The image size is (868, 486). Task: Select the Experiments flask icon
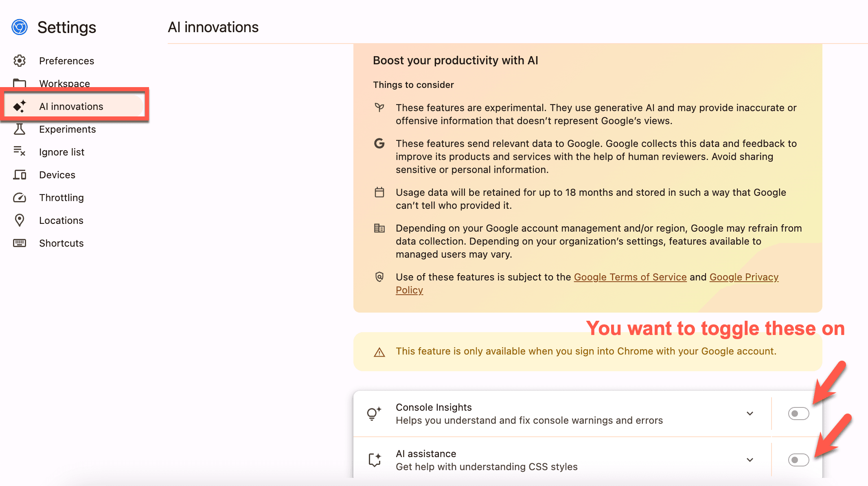point(19,129)
